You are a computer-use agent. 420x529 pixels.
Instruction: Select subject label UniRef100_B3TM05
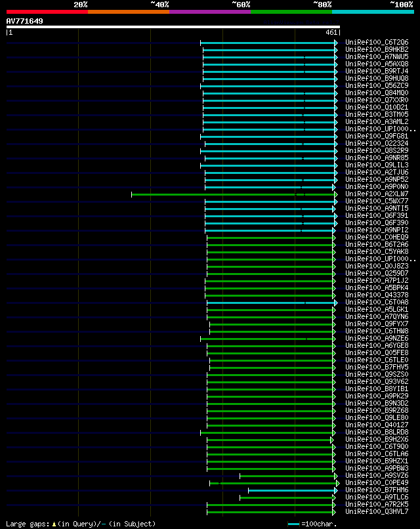tap(377, 114)
